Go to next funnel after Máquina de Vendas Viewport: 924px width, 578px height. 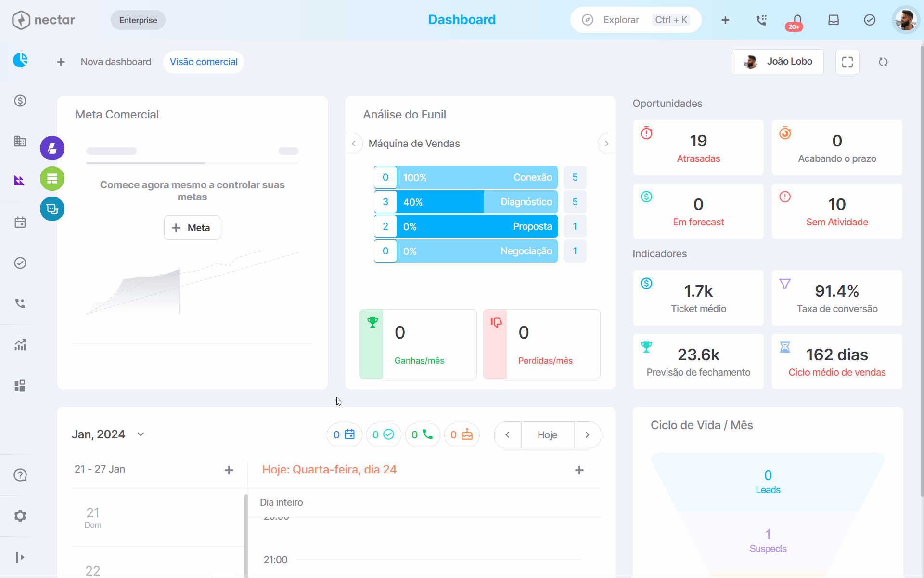[x=606, y=144]
